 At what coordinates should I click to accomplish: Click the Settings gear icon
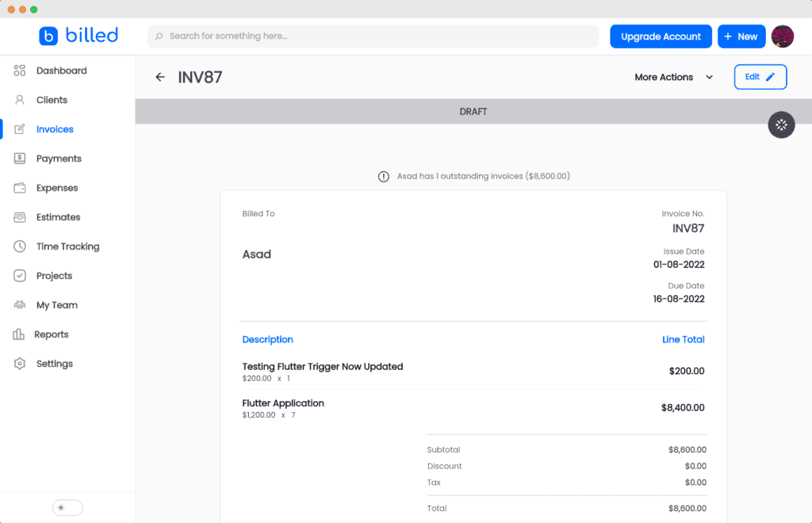(20, 364)
